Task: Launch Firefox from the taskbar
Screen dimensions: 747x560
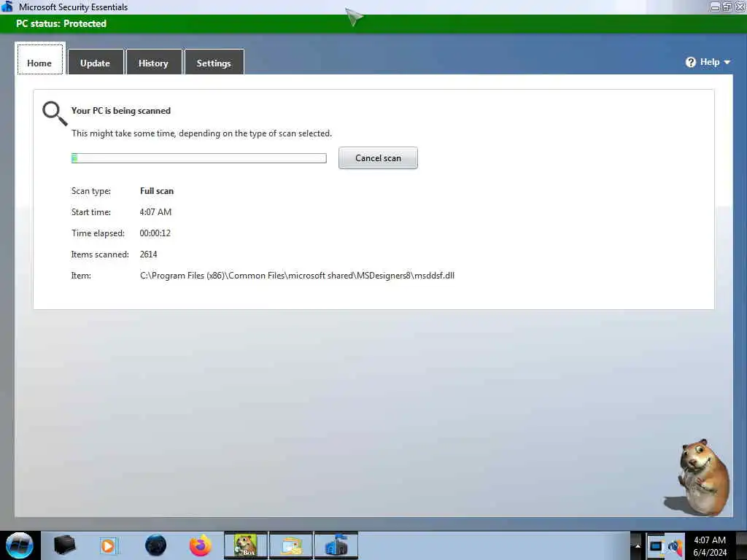Action: point(201,545)
